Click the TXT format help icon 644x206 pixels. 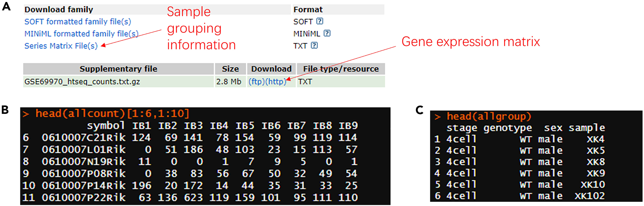(314, 45)
